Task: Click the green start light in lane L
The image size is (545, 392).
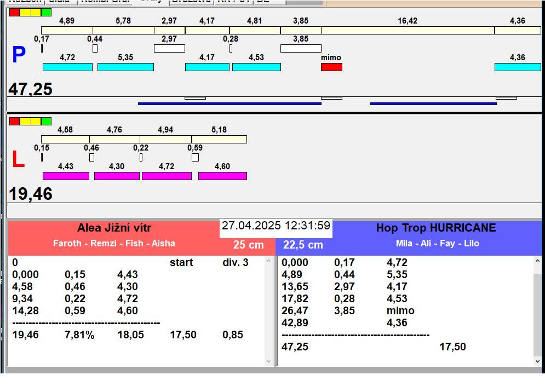Action: coord(46,121)
